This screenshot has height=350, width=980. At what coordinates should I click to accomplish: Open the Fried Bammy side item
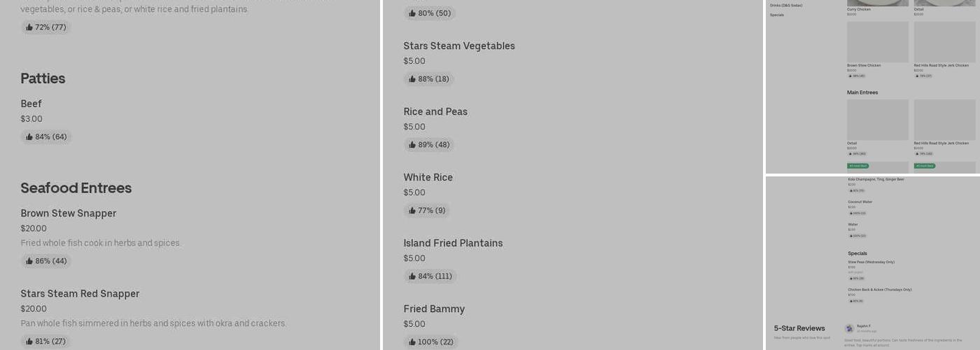click(x=434, y=309)
